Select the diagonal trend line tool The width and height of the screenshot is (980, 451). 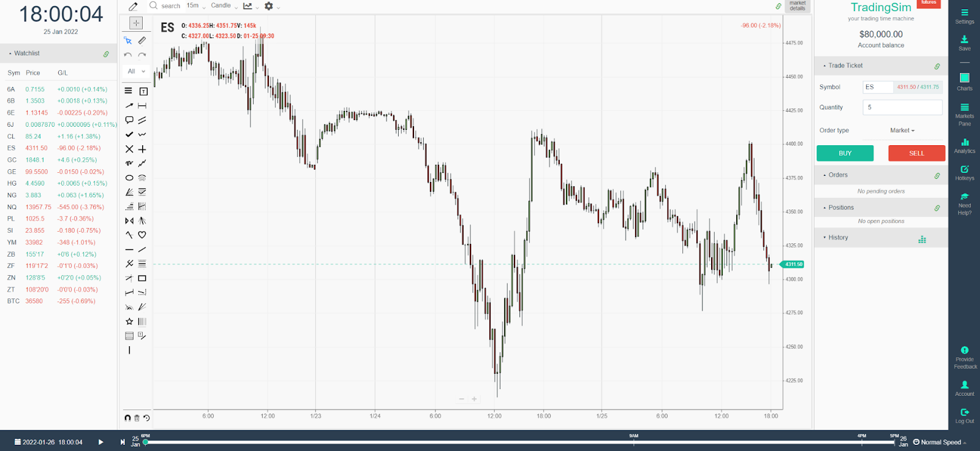(142, 249)
